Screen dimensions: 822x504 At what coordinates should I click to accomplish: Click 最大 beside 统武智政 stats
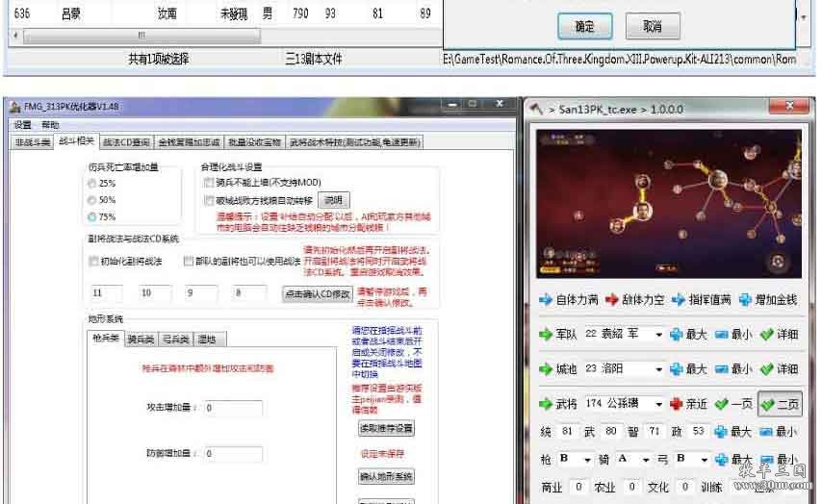coord(733,432)
